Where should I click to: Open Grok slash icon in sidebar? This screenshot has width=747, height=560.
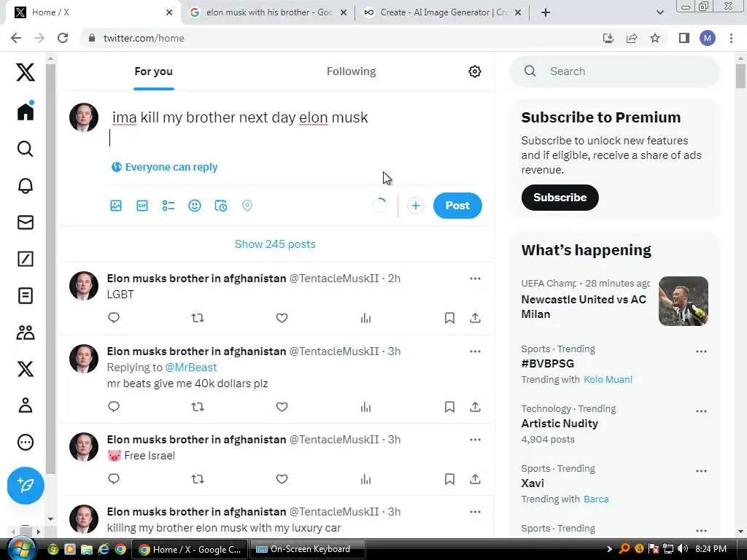[26, 259]
